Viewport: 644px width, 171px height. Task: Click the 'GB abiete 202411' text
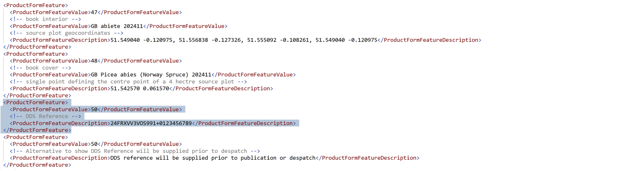[117, 26]
